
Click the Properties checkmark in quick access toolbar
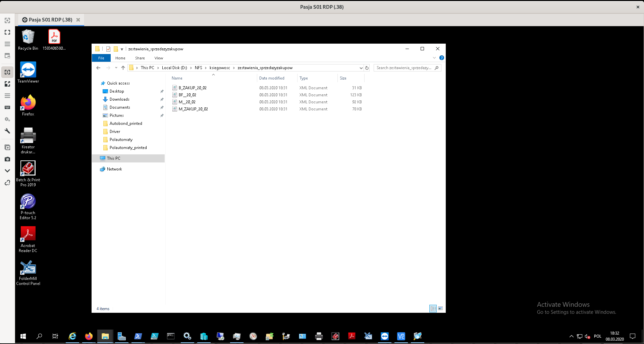[108, 49]
